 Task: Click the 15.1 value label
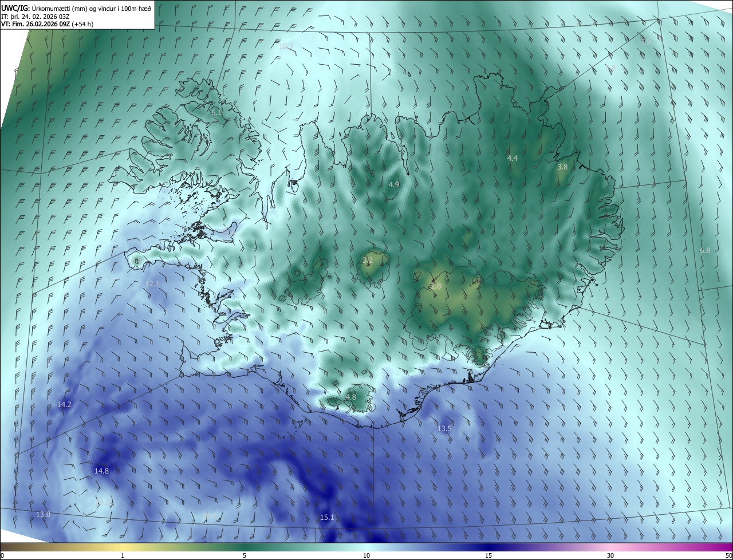tap(327, 517)
